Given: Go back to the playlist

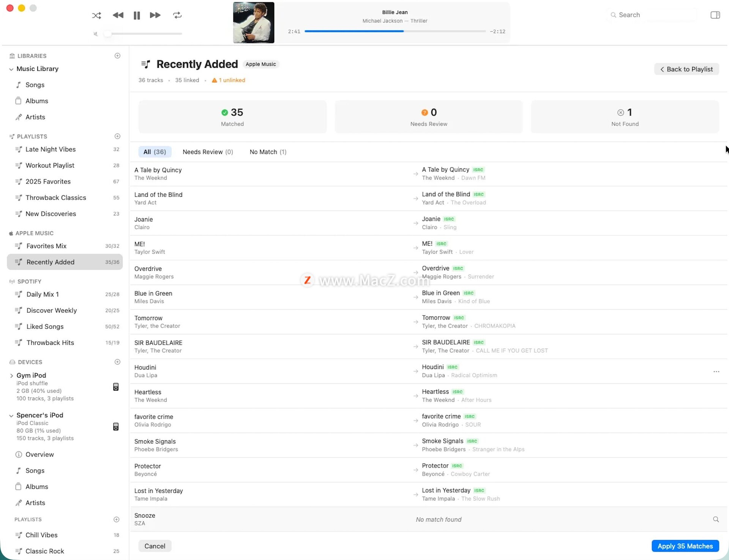Looking at the screenshot, I should (686, 69).
